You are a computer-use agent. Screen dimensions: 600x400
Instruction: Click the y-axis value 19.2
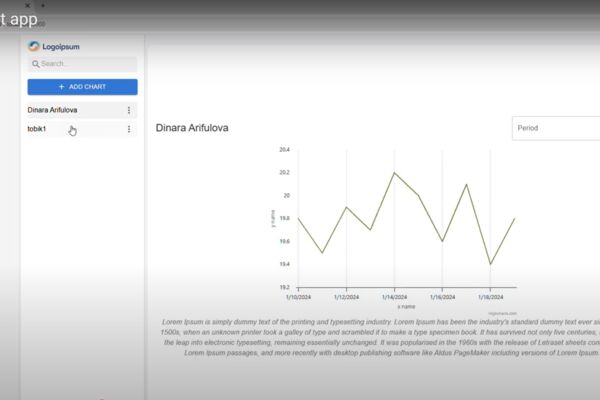coord(284,287)
